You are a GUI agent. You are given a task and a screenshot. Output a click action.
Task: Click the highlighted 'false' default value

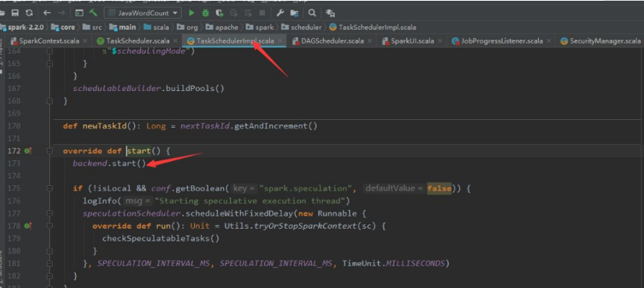(x=439, y=188)
